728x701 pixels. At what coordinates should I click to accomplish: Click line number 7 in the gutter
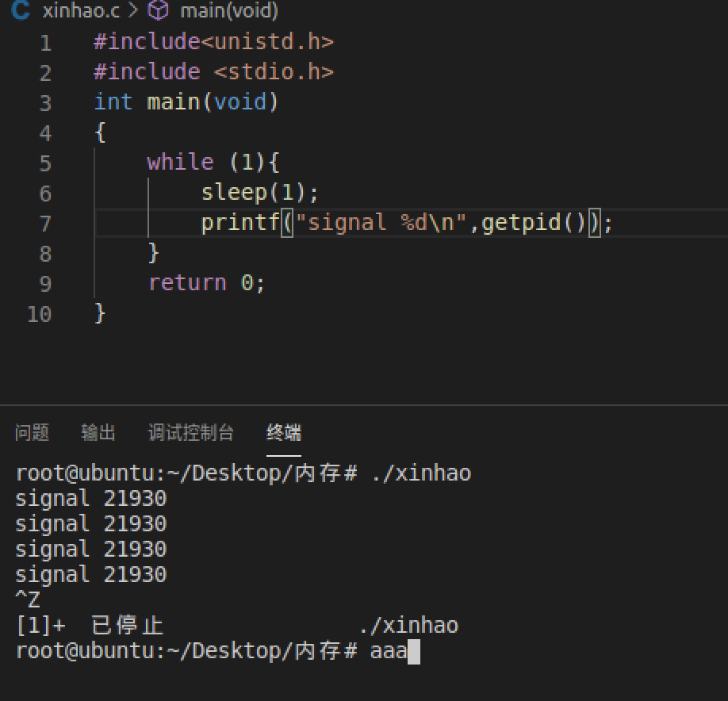pyautogui.click(x=45, y=224)
